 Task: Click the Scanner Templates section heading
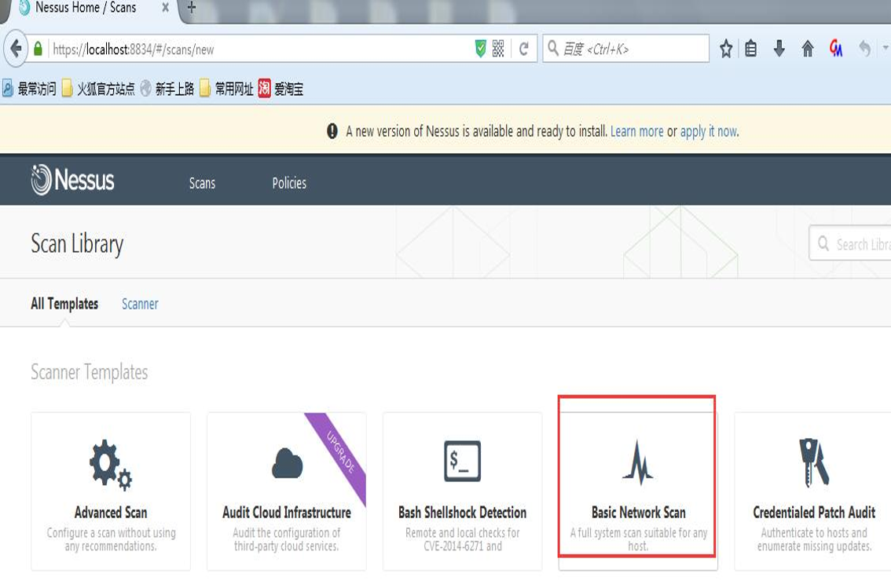90,372
